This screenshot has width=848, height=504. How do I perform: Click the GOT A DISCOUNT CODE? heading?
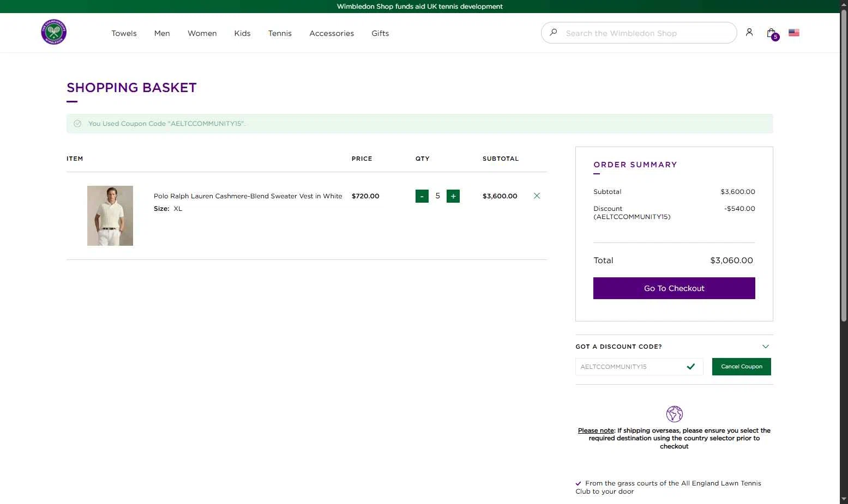(618, 347)
